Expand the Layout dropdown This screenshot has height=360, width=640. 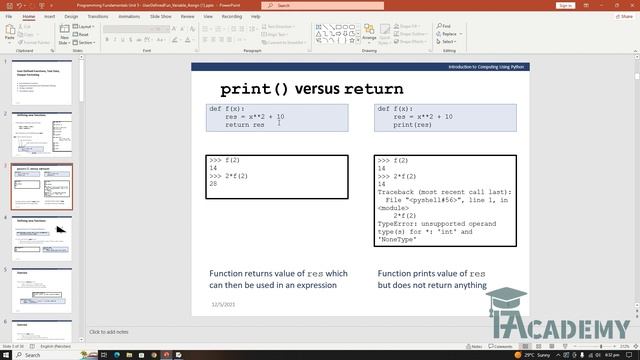click(84, 27)
